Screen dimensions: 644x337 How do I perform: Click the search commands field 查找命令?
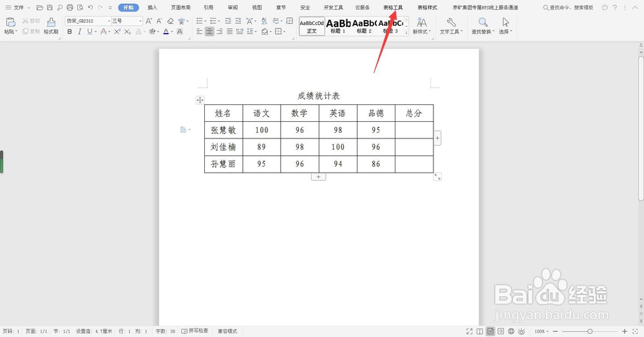pyautogui.click(x=569, y=7)
